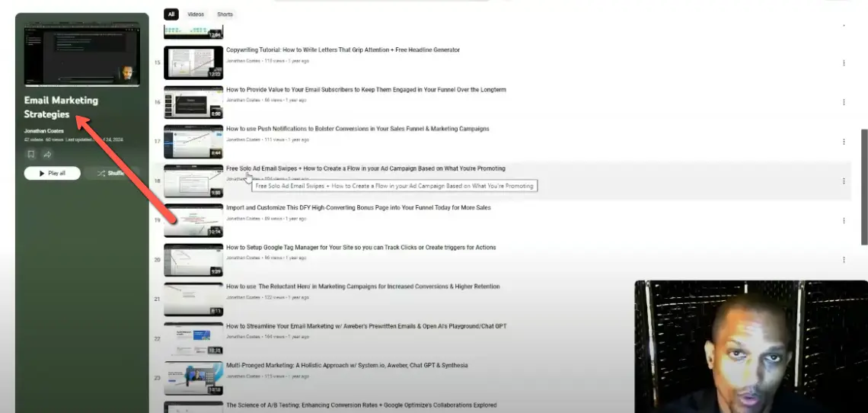Screen dimensions: 868x413
Task: Click thumbnail of Google Tag Manager video
Action: click(x=193, y=260)
